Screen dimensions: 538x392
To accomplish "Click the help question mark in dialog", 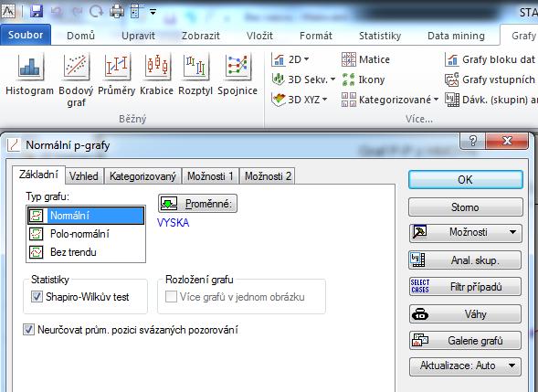I will point(472,141).
